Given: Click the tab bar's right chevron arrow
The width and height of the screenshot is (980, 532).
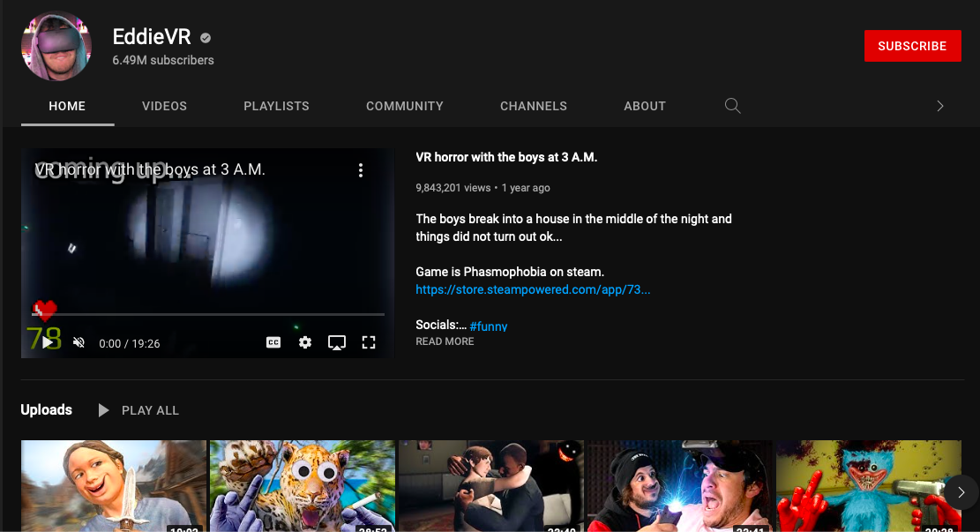Looking at the screenshot, I should pos(940,106).
